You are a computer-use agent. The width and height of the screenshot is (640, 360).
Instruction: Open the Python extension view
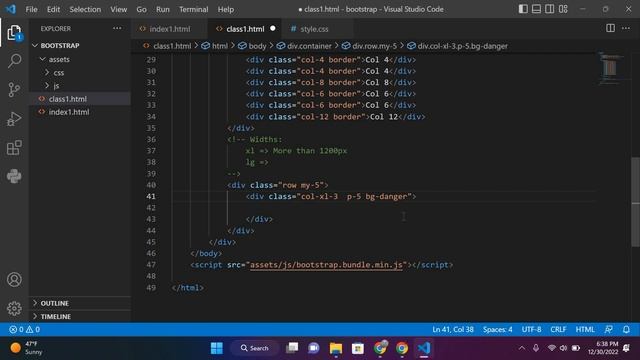coord(14,176)
